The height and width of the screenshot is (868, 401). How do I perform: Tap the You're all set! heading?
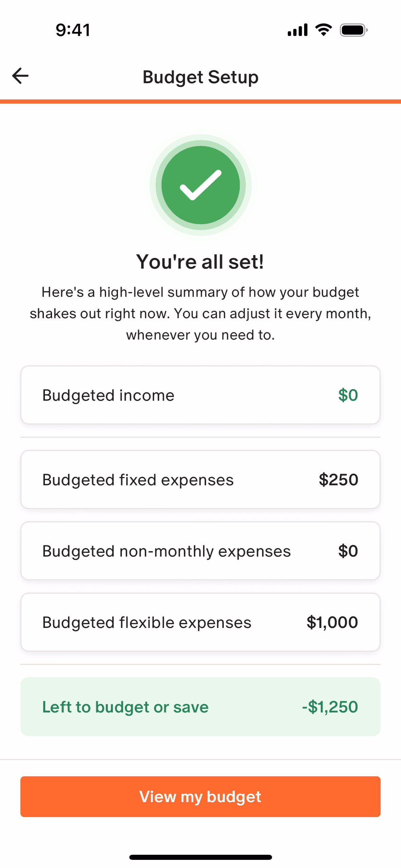200,262
